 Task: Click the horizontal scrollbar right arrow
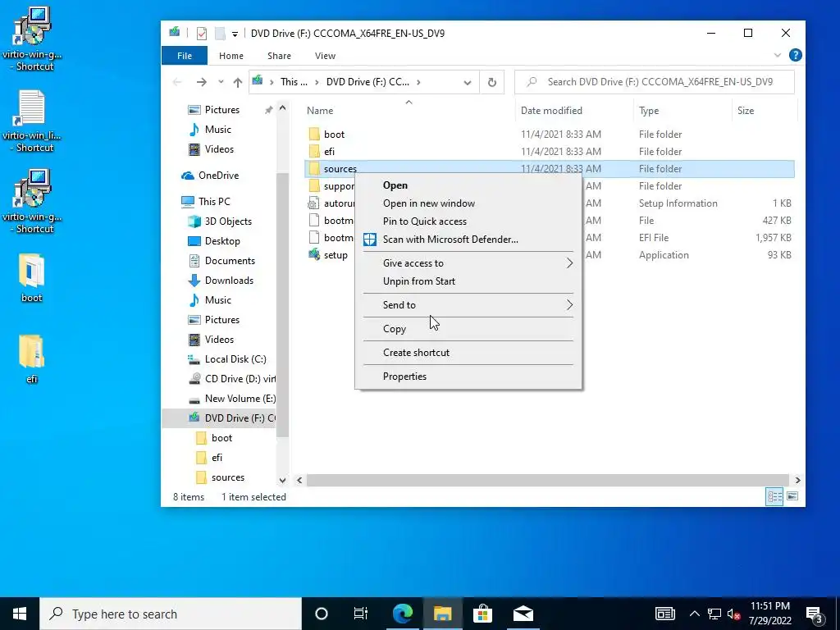coord(797,481)
